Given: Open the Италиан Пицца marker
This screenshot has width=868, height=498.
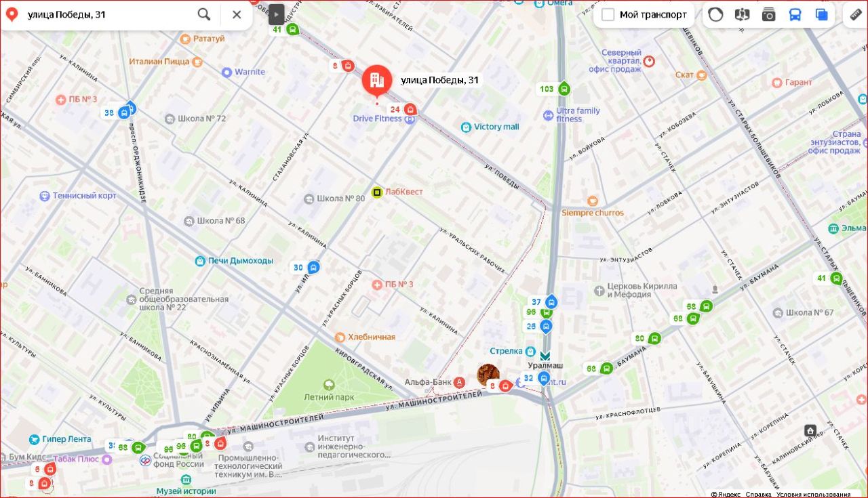Looking at the screenshot, I should tap(197, 62).
